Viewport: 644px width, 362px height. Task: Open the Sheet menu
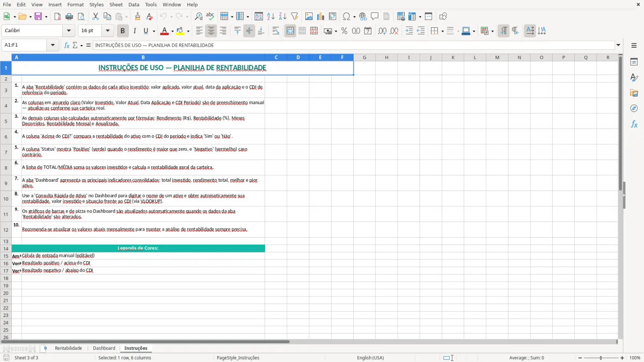116,4
